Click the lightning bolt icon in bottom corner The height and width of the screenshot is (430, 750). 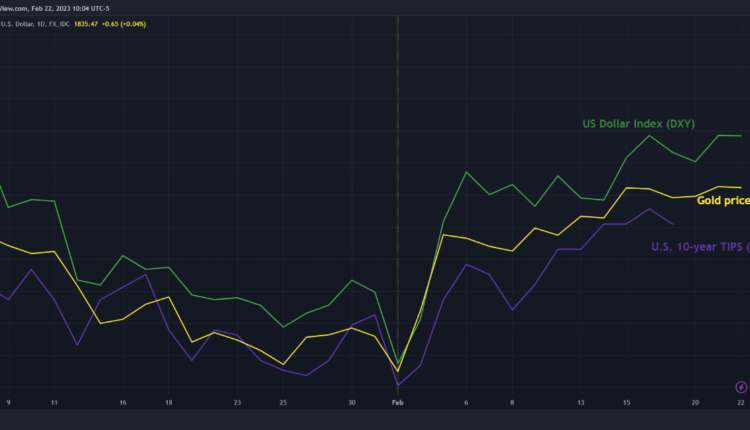coord(741,387)
